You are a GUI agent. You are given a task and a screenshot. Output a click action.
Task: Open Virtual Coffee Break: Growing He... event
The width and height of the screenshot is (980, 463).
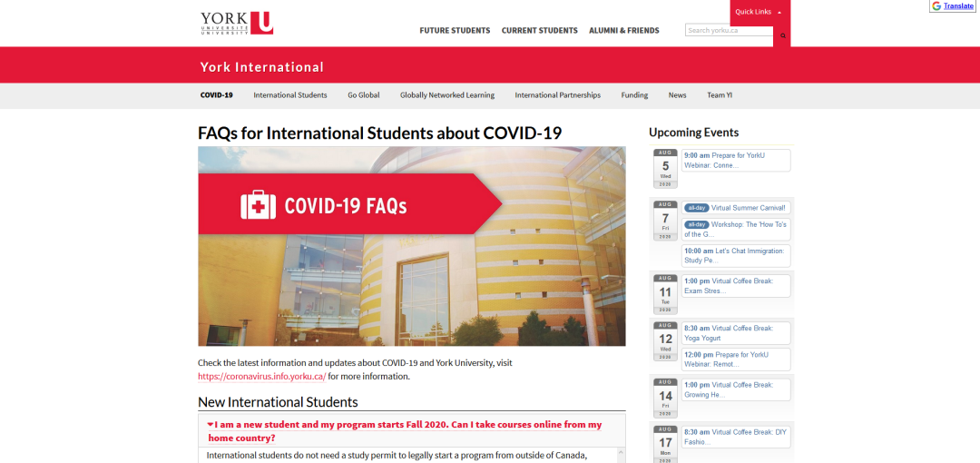736,389
